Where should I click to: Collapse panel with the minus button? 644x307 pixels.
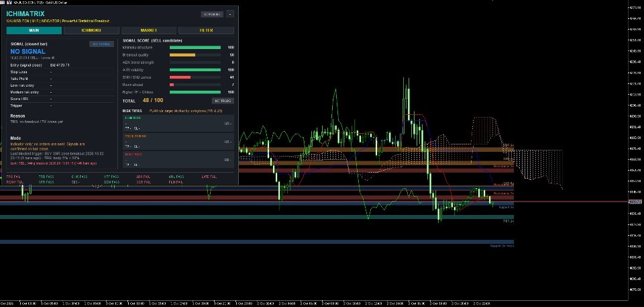230,14
